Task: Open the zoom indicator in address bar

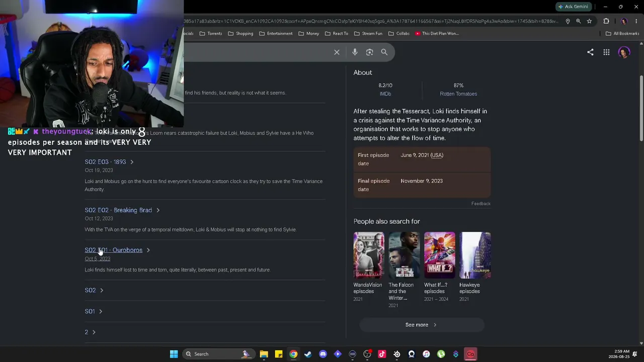Action: pos(578,21)
